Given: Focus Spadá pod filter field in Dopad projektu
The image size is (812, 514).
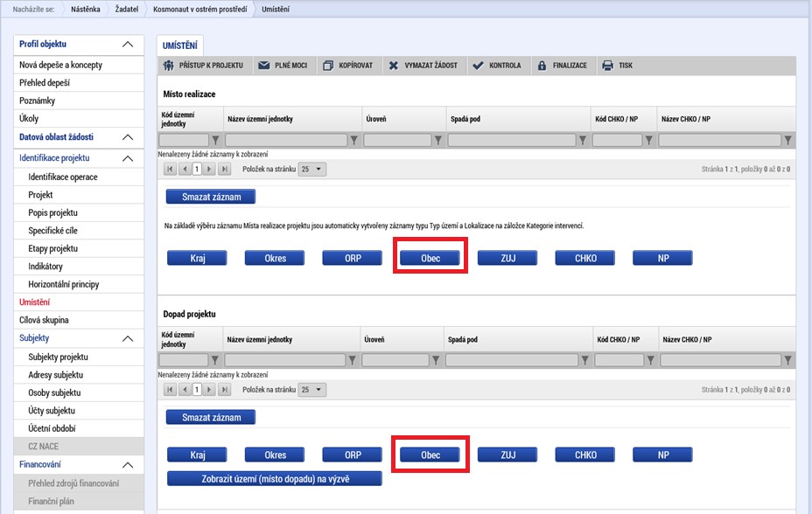Looking at the screenshot, I should (512, 360).
